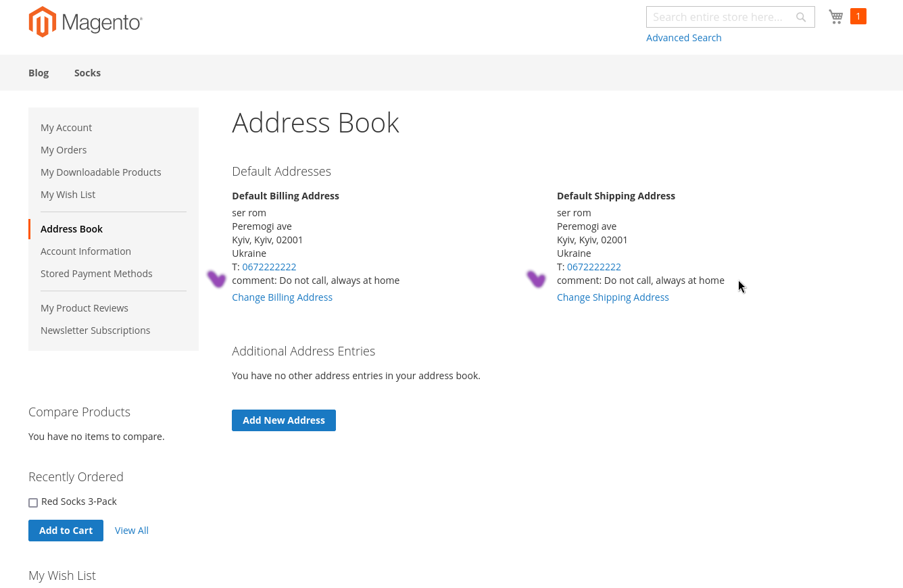Click Change Shipping Address link
This screenshot has width=903, height=588.
(x=612, y=297)
